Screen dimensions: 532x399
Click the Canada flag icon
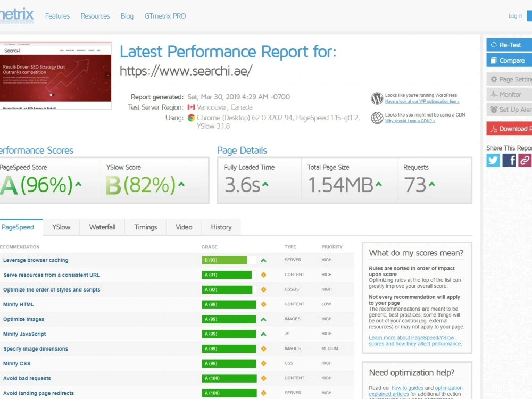(x=192, y=107)
